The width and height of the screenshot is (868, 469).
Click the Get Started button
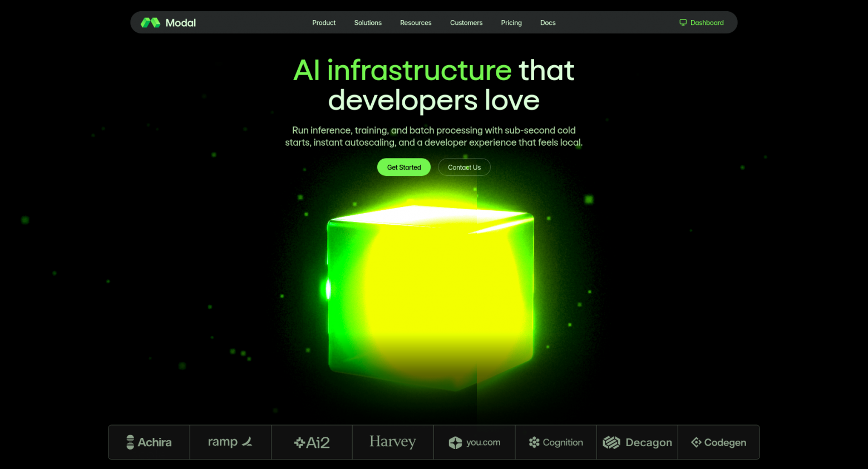[404, 167]
